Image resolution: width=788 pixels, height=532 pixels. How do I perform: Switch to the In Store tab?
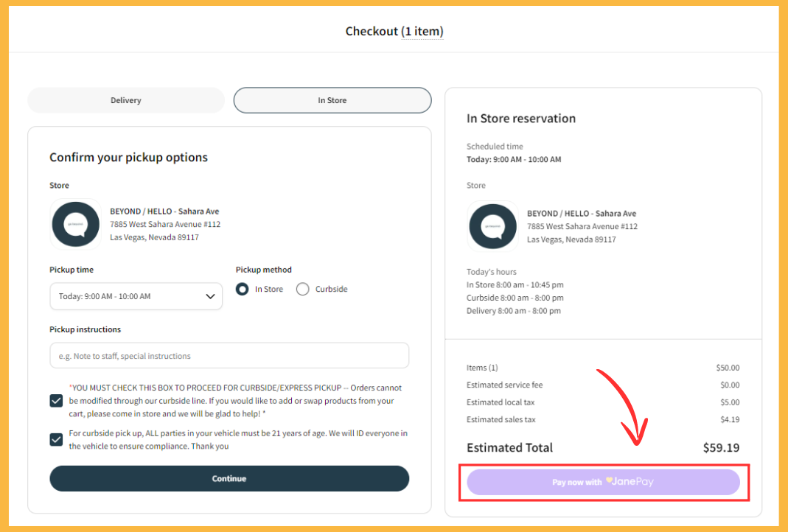pos(332,100)
